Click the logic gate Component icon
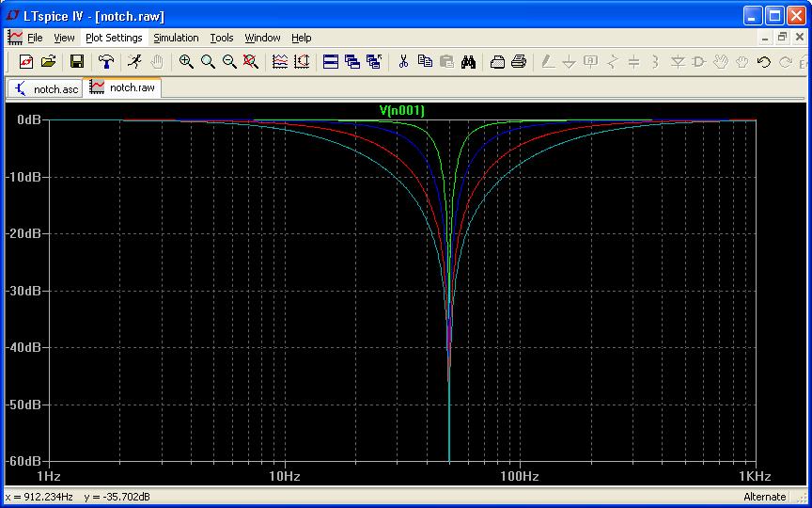The width and height of the screenshot is (812, 508). pyautogui.click(x=699, y=62)
